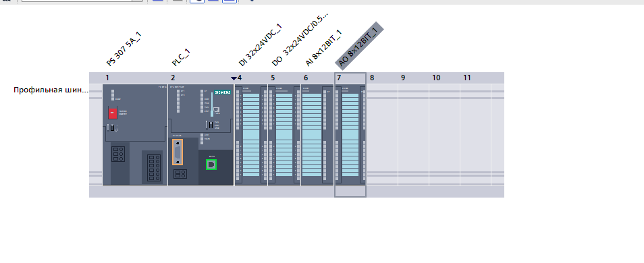Click slot number 11 header
Screen dimensions: 644x263
tap(467, 78)
